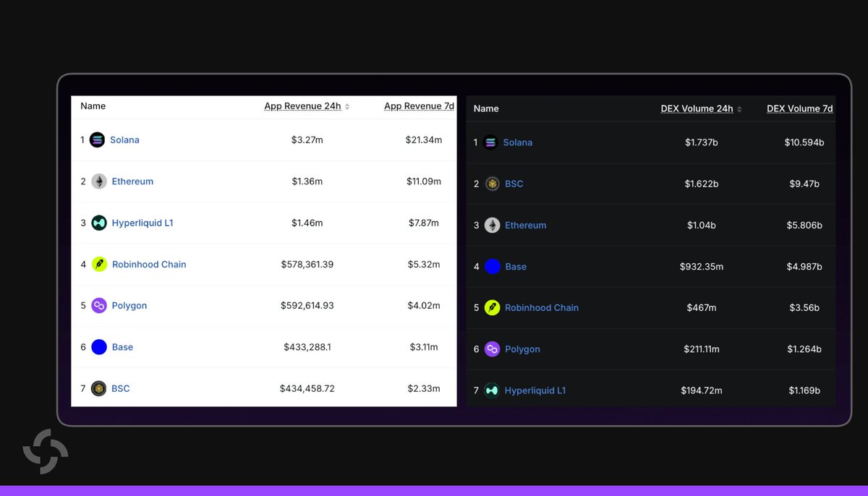
Task: Click BSC logo in DEX Volume table
Action: pos(493,184)
